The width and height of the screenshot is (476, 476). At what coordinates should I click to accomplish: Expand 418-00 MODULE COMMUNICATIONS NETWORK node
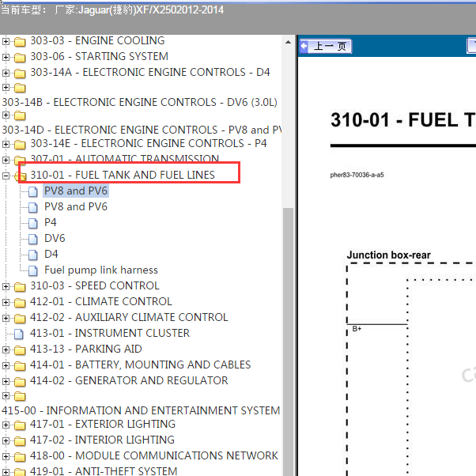point(6,456)
